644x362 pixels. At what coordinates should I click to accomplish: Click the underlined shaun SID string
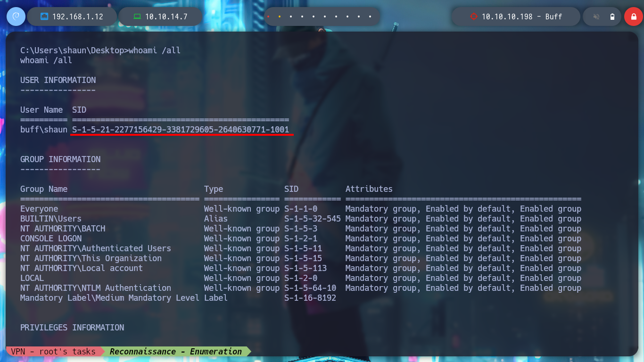coord(181,130)
